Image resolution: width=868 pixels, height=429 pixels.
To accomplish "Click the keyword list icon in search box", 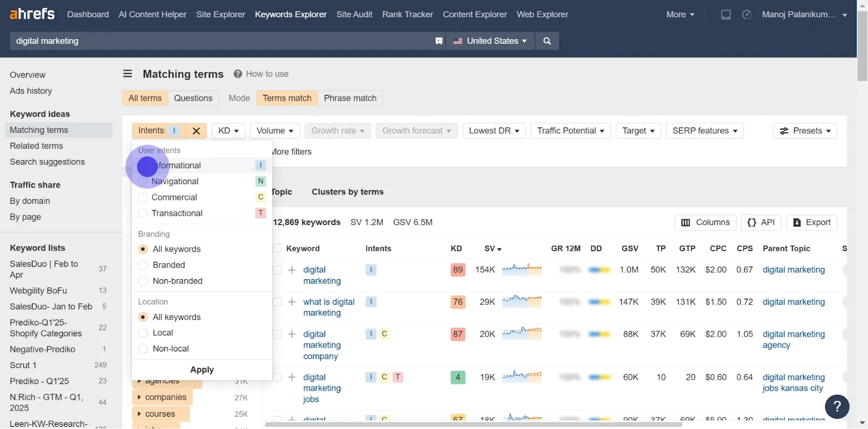I will click(439, 41).
